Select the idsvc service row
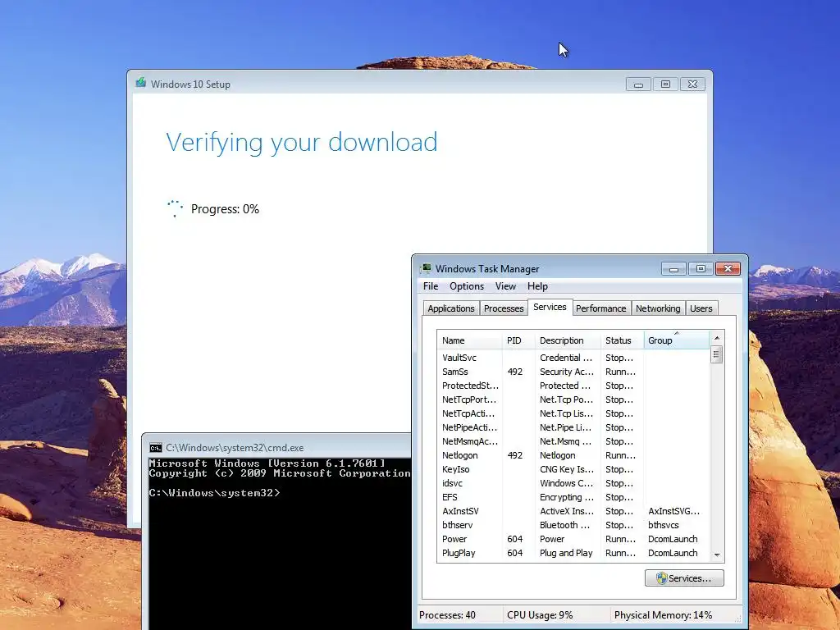Image resolution: width=840 pixels, height=630 pixels. (x=573, y=482)
